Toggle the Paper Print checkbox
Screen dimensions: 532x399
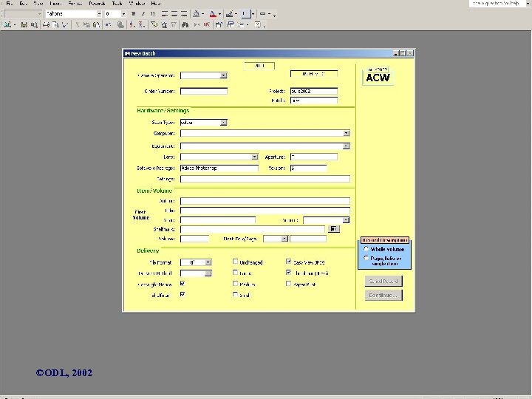pyautogui.click(x=288, y=284)
